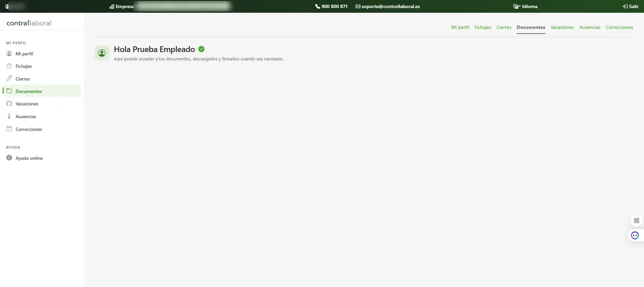Click the Vacaciones suitcase icon in sidebar
Viewport: 644px width, 287px height.
[x=9, y=103]
